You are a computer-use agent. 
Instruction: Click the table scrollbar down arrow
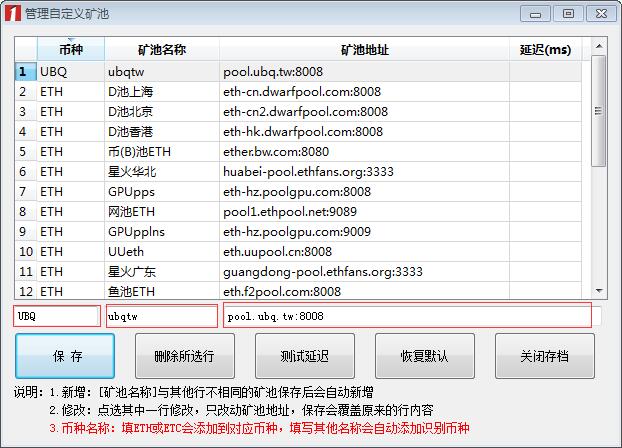click(x=599, y=291)
